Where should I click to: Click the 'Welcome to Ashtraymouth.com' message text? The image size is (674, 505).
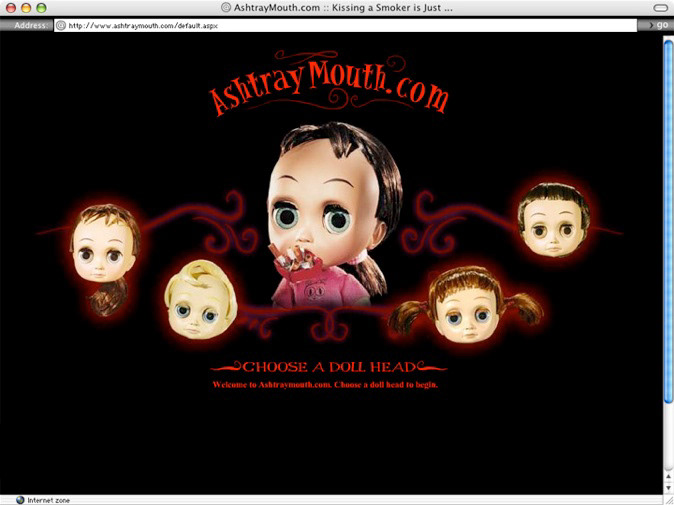click(x=325, y=385)
